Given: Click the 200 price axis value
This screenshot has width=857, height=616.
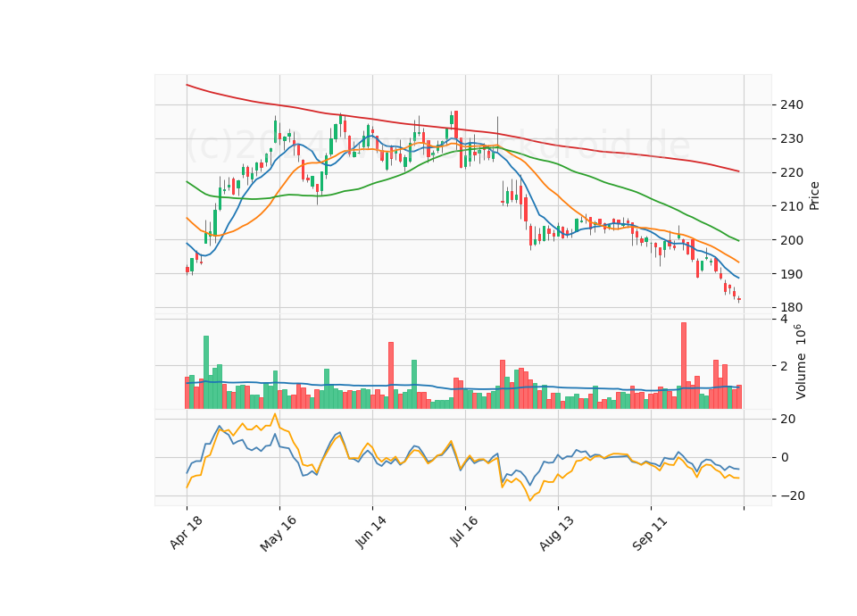Looking at the screenshot, I should [x=792, y=240].
